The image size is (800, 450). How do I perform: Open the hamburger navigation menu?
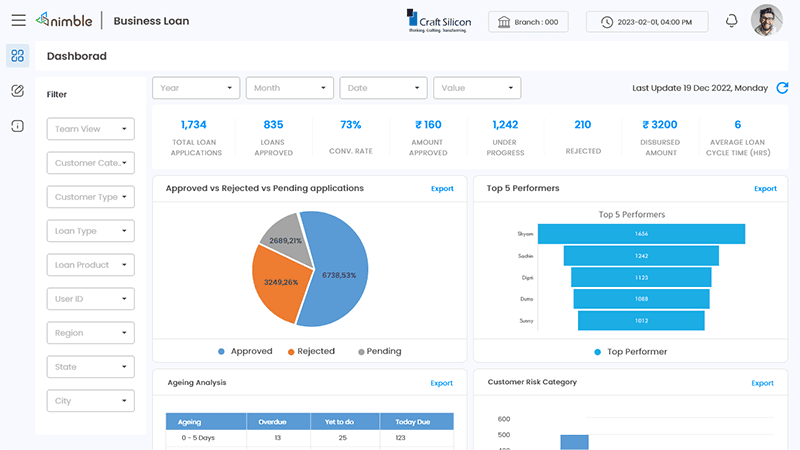coord(18,20)
